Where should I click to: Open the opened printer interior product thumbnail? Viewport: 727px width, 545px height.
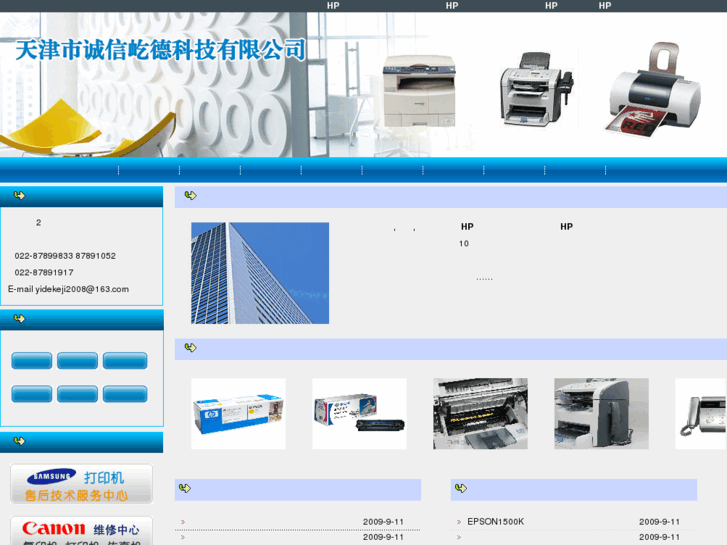[480, 414]
